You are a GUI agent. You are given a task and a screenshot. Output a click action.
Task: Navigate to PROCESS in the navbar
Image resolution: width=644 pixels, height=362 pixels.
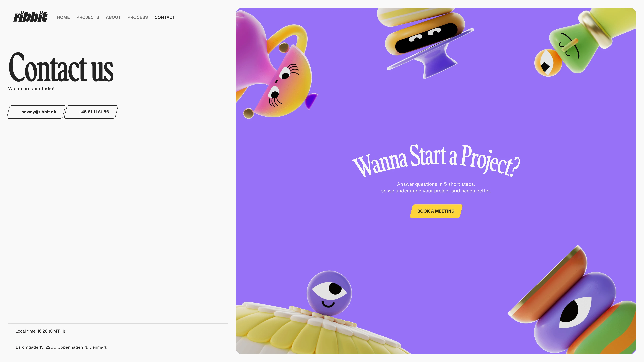tap(138, 17)
